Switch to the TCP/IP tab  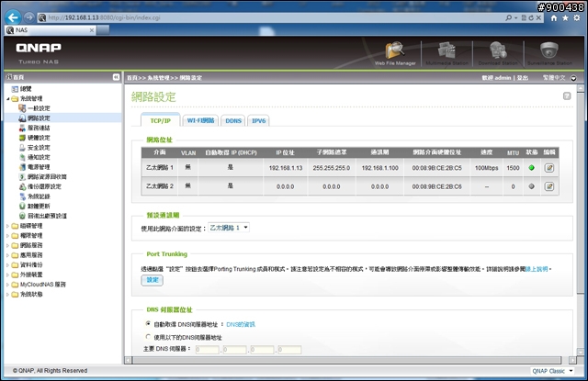click(161, 120)
